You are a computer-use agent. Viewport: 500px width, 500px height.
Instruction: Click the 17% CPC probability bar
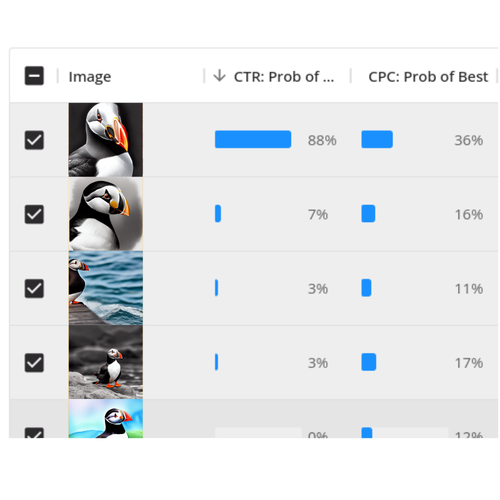[x=369, y=362]
